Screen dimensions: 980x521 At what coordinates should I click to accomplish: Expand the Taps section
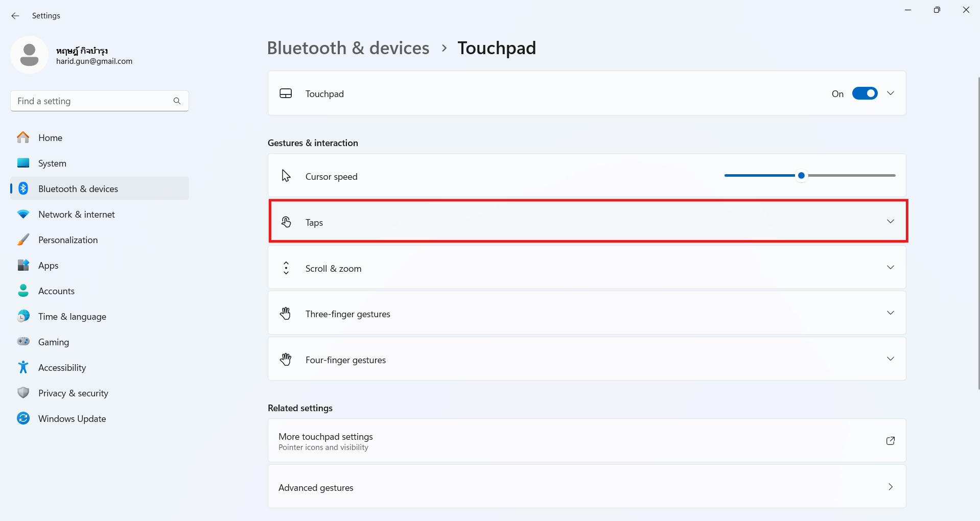[x=891, y=222]
